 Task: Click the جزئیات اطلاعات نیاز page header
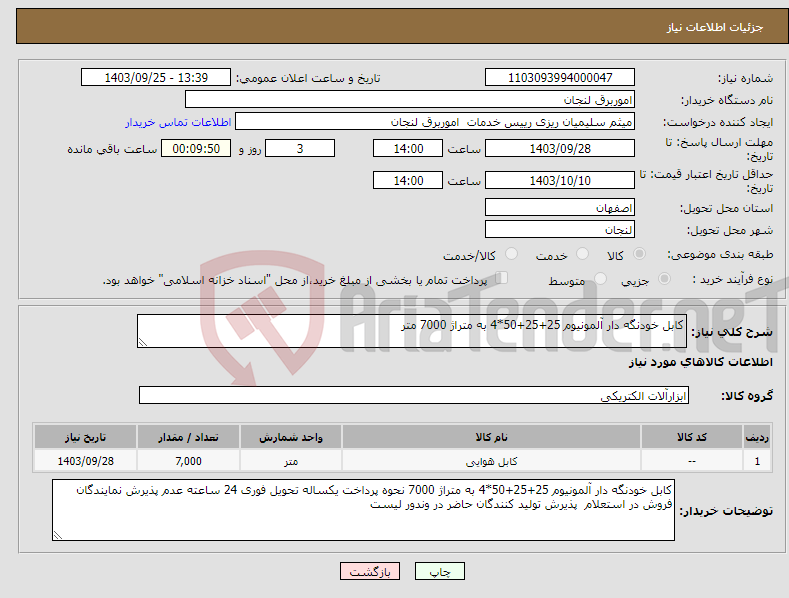[x=715, y=27]
